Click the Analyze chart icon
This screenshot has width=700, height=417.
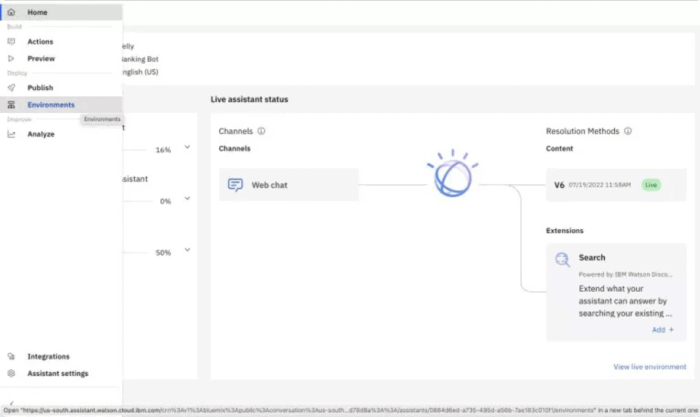pos(11,134)
